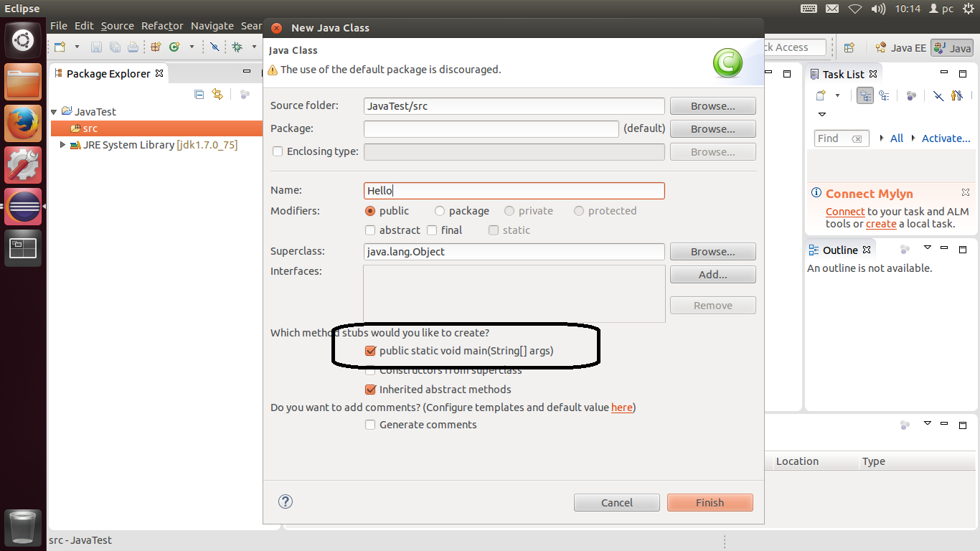
Task: Enable the Generate comments checkbox
Action: [370, 425]
